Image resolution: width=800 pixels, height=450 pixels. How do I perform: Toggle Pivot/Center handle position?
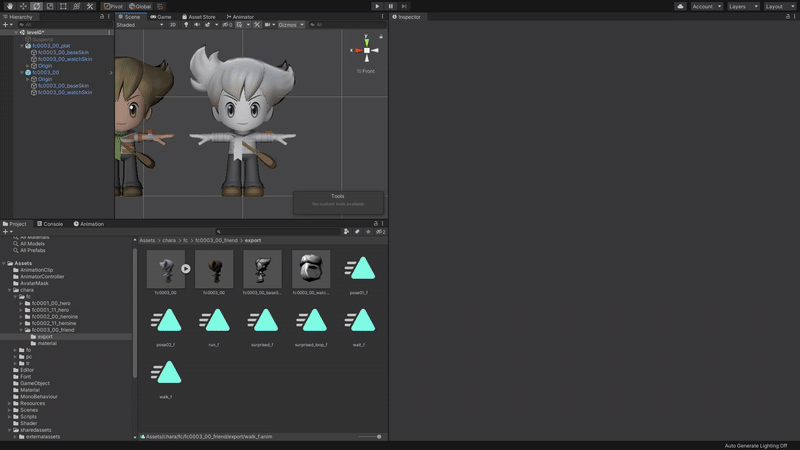click(x=113, y=6)
